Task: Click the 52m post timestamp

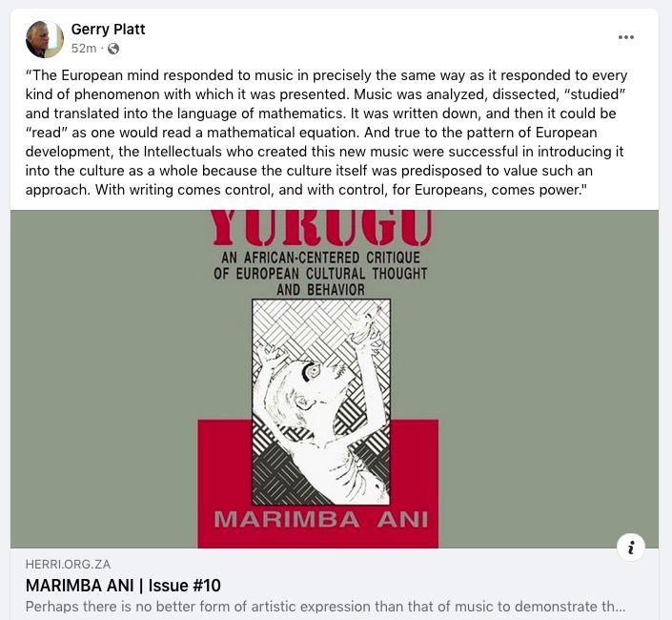Action: coord(84,49)
